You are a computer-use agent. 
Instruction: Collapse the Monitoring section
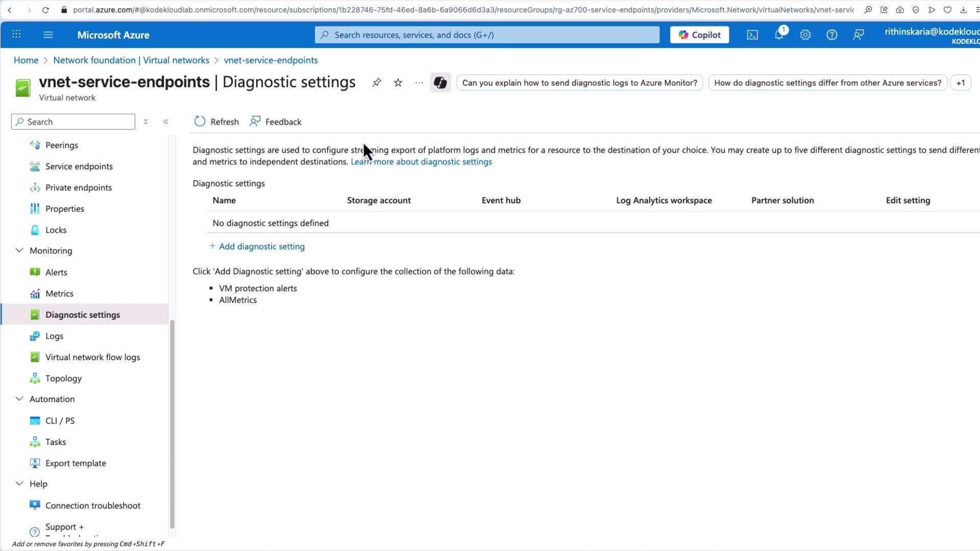click(19, 251)
